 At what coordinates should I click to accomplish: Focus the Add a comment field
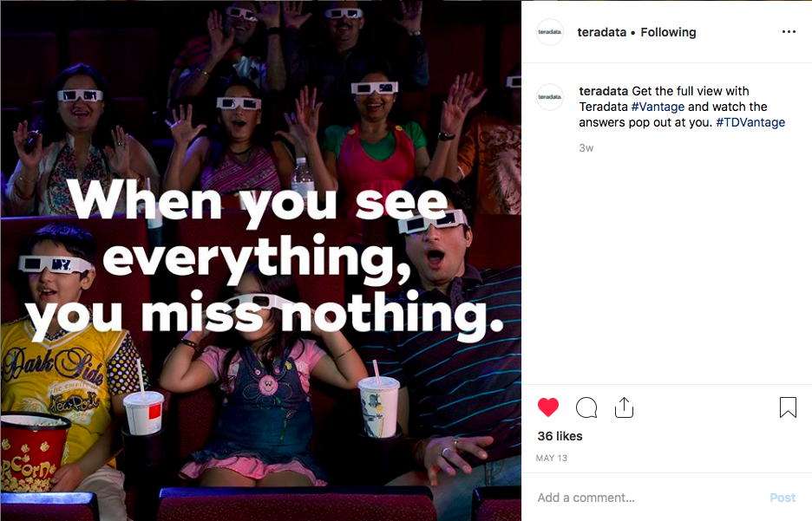[x=647, y=498]
